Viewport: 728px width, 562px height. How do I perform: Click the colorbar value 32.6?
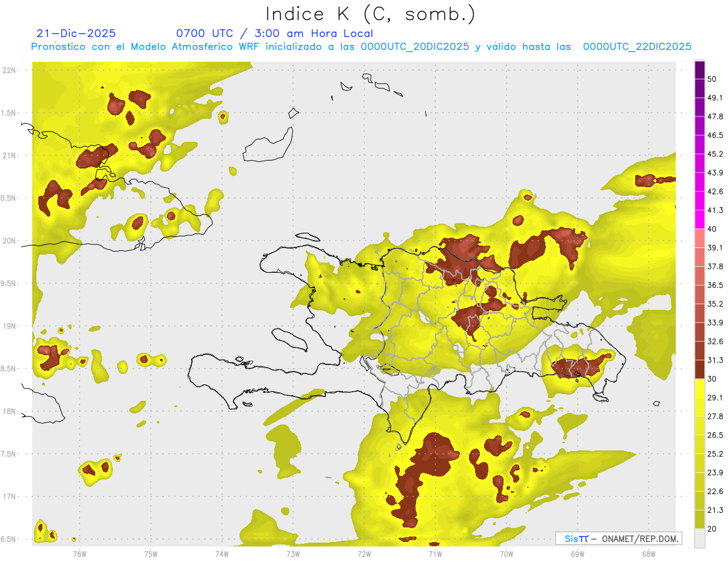pos(715,341)
